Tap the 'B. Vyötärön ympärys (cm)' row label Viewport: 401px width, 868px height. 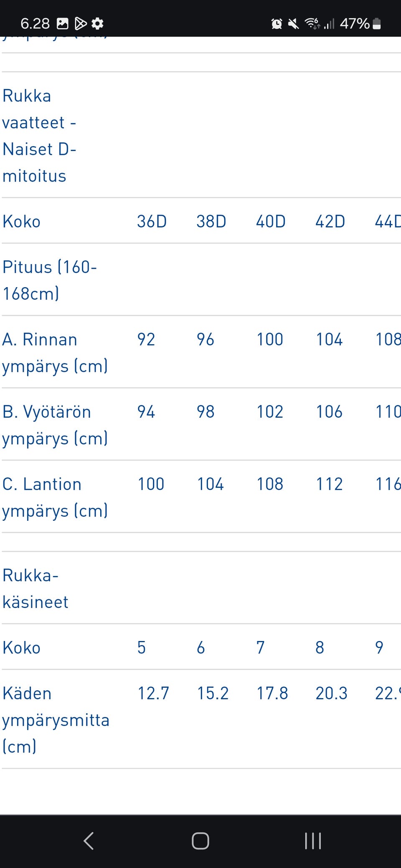point(55,425)
